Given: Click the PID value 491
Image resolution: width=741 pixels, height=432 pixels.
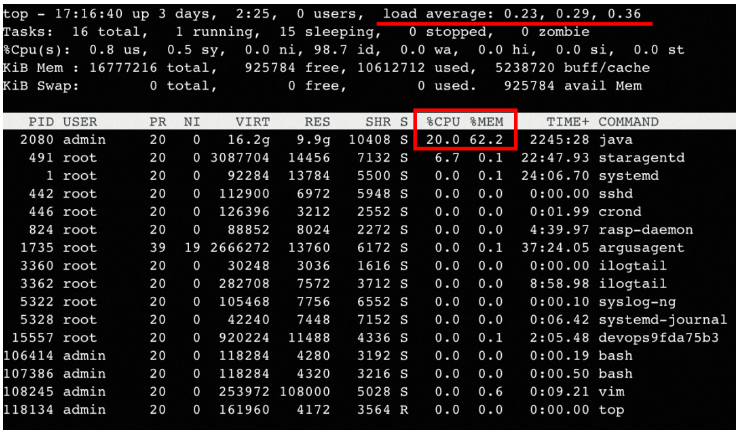Looking at the screenshot, I should (x=41, y=158).
